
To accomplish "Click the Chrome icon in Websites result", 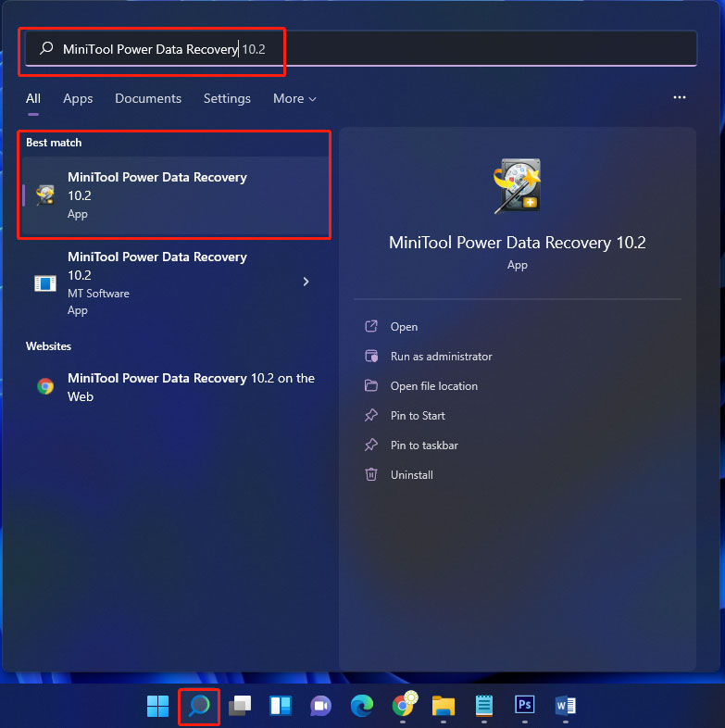I will [x=45, y=386].
